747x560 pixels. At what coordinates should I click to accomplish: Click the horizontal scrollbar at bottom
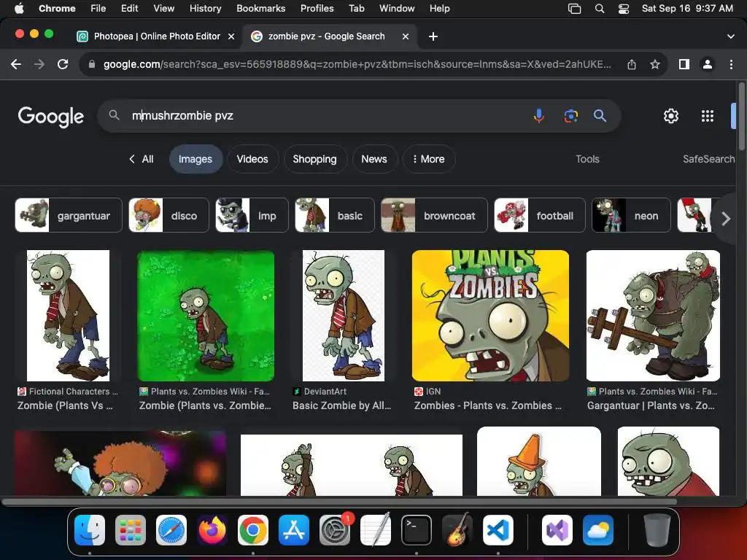(339, 502)
